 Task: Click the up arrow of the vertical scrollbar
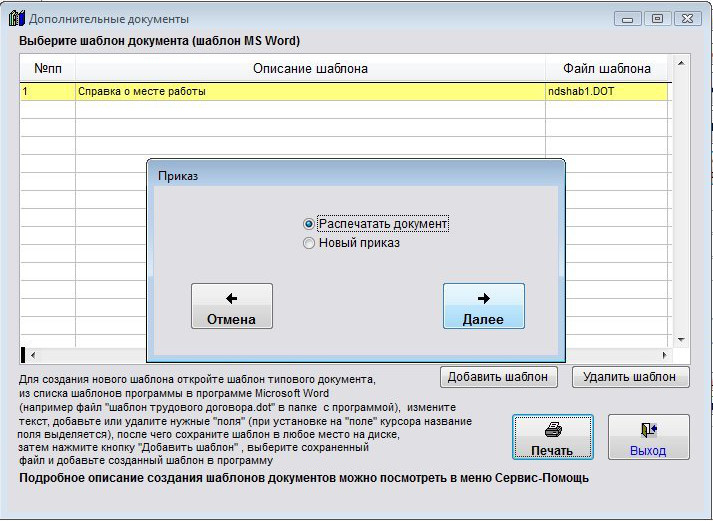click(x=681, y=63)
